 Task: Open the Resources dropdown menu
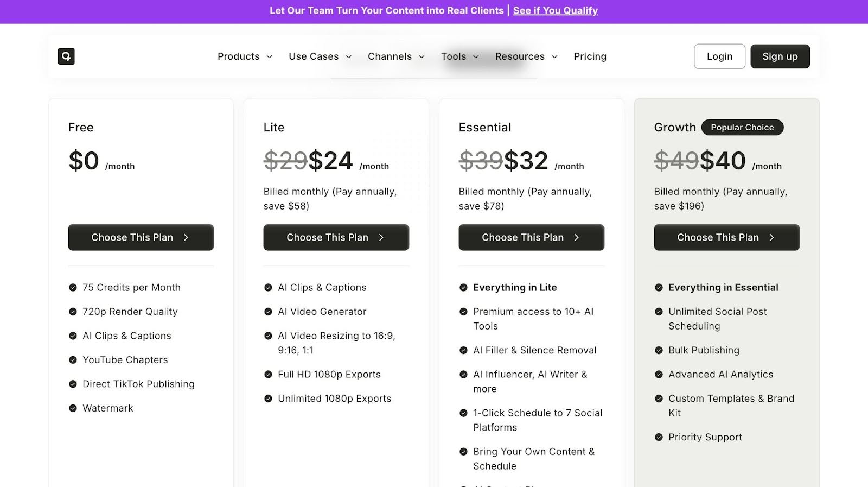526,56
